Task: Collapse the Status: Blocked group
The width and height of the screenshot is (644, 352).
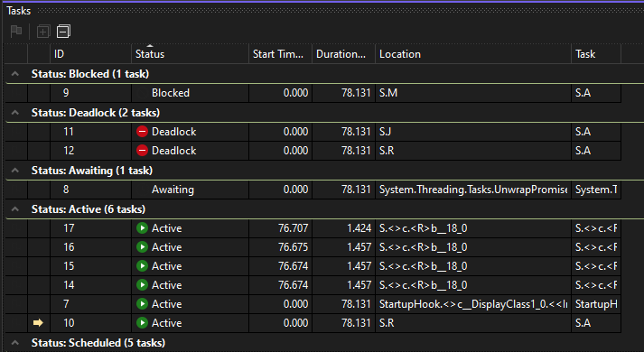Action: coord(15,74)
